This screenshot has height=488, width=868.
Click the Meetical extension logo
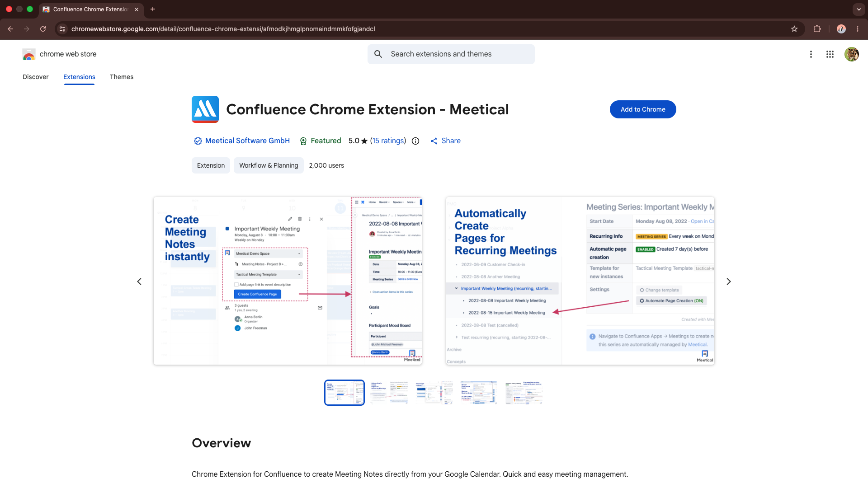[x=205, y=109]
